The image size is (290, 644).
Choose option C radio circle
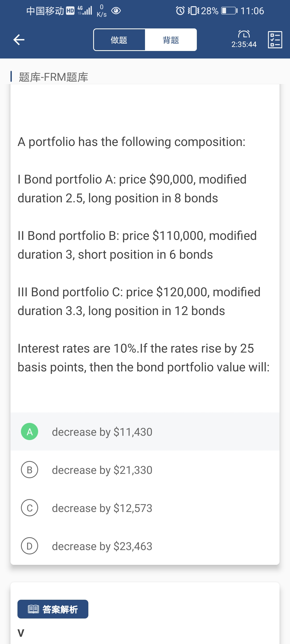(x=30, y=508)
